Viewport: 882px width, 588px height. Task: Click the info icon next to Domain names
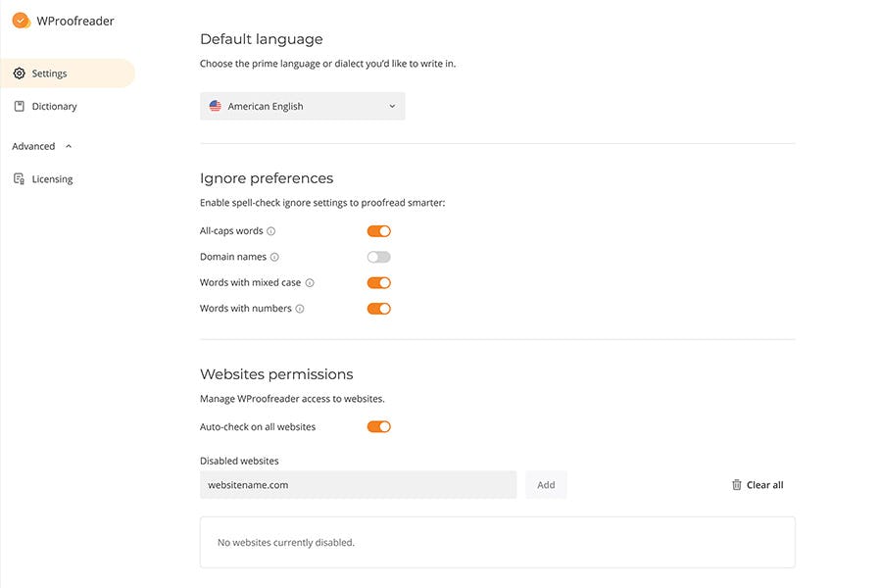point(274,257)
